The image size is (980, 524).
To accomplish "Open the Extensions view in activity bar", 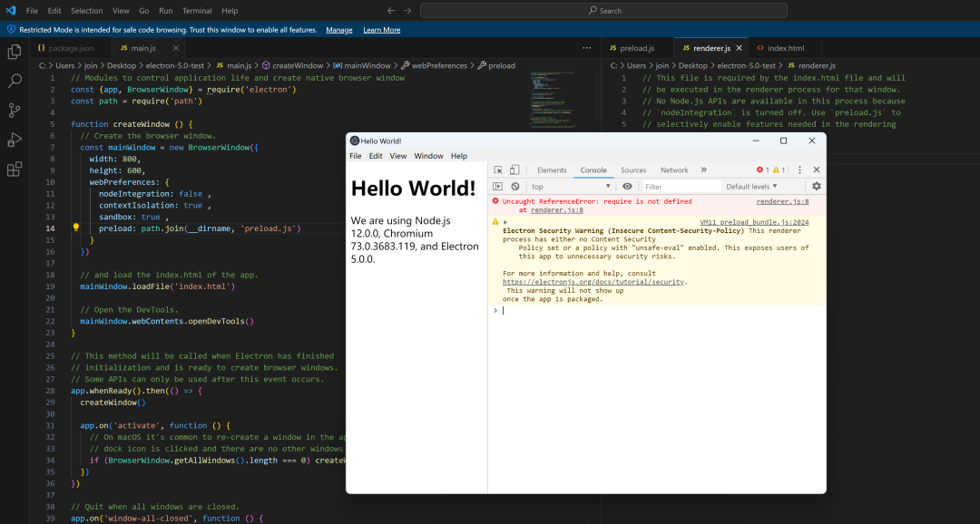I will click(x=15, y=170).
